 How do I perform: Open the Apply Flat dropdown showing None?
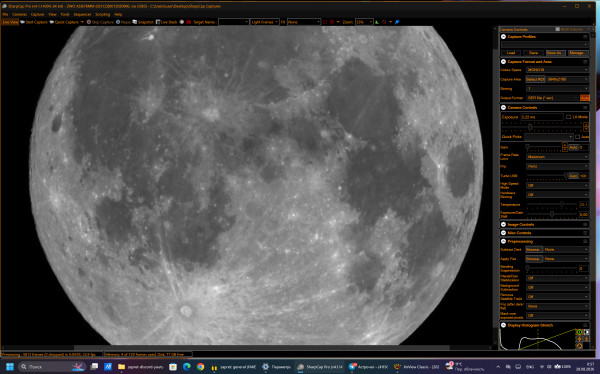click(566, 259)
